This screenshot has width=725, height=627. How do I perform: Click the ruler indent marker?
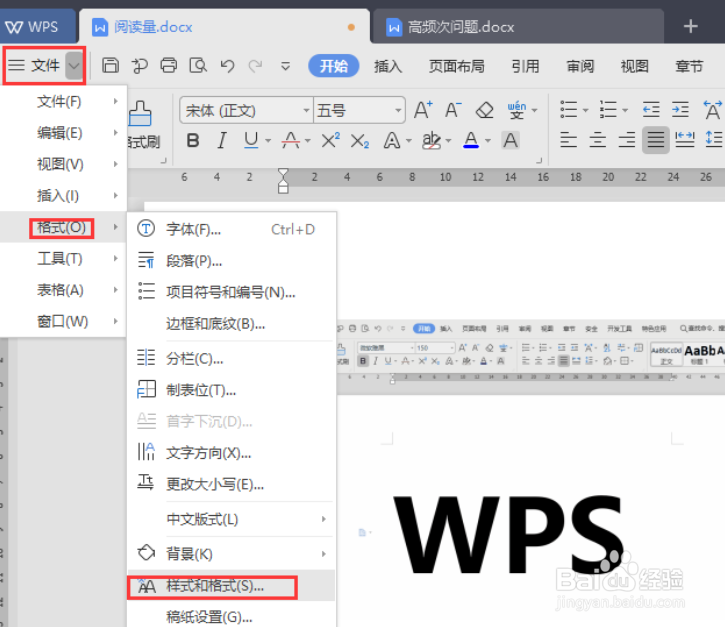(x=283, y=181)
